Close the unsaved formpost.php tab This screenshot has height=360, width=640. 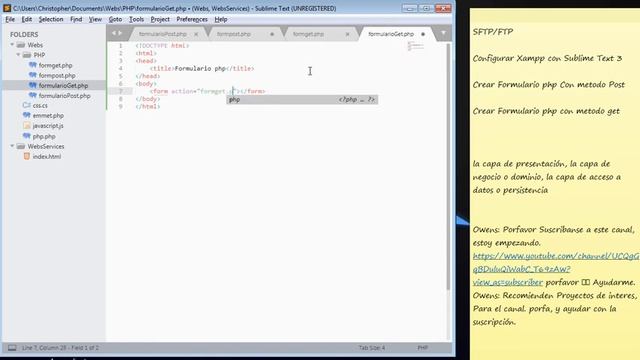tap(272, 34)
